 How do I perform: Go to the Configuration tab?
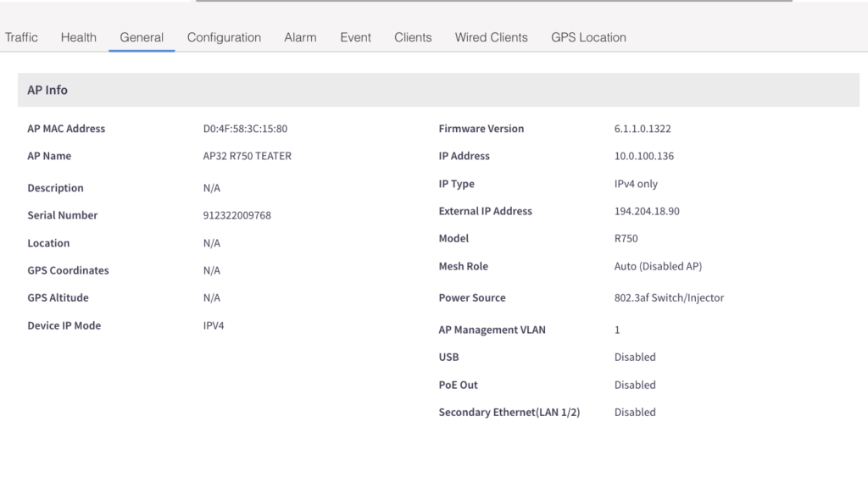(x=224, y=37)
